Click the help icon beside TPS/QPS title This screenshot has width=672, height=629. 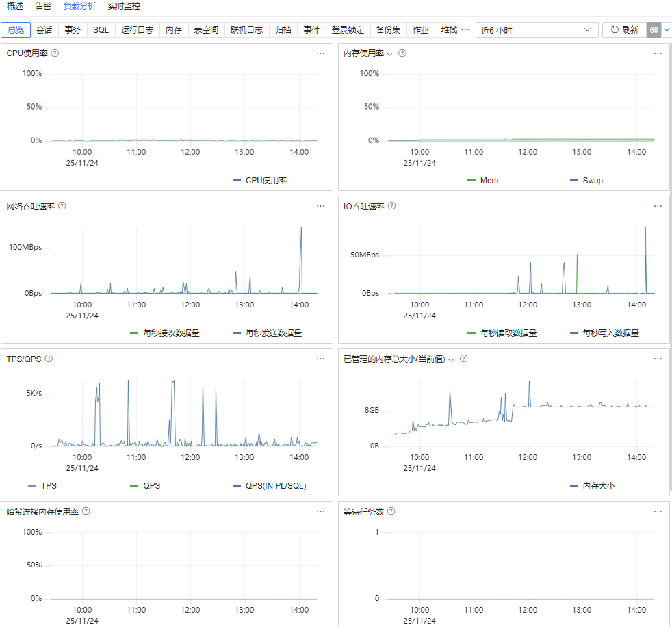tap(49, 359)
